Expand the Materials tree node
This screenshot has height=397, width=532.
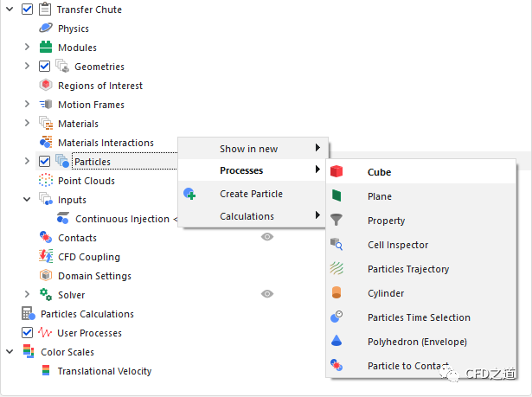(x=27, y=124)
